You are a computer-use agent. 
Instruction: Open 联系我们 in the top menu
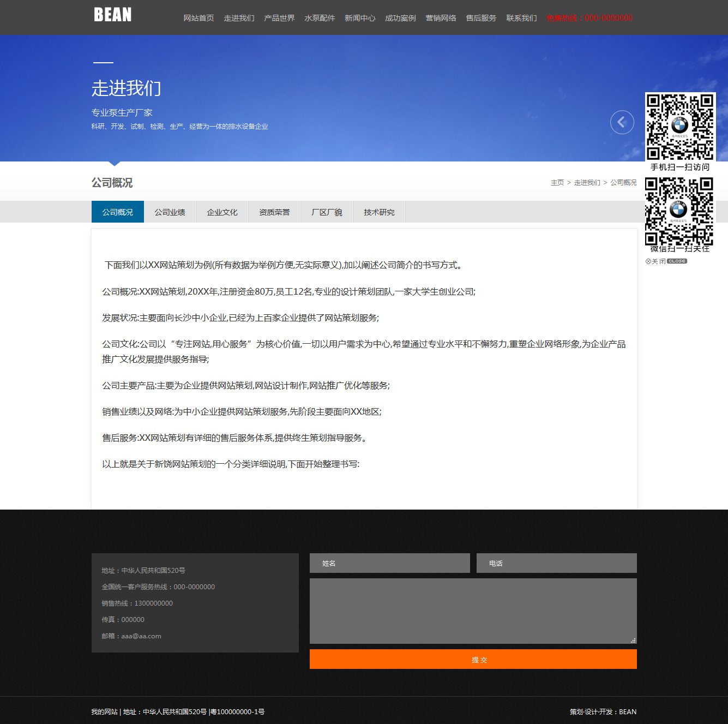point(521,18)
